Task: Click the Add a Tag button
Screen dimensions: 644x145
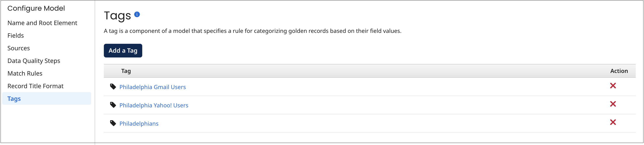Action: pos(123,51)
